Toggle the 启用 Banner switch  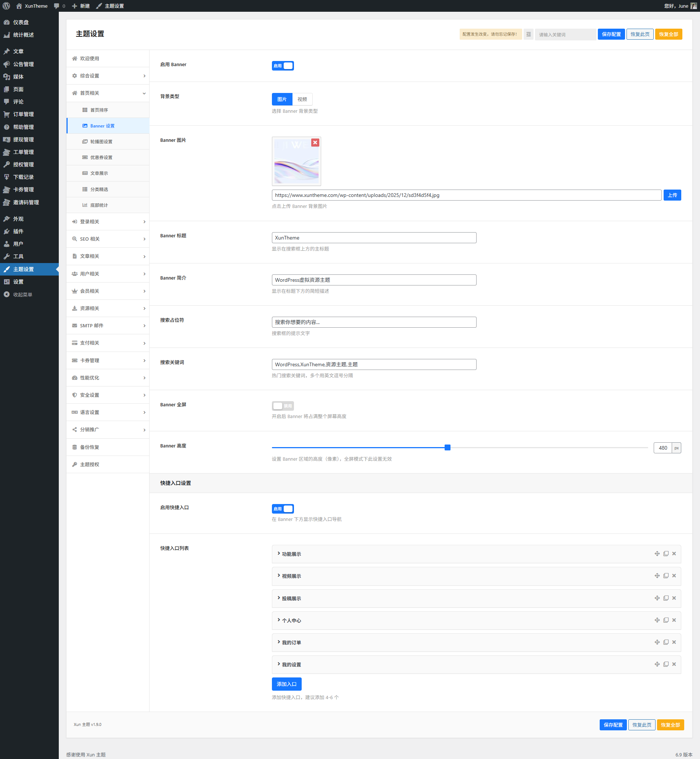(283, 65)
